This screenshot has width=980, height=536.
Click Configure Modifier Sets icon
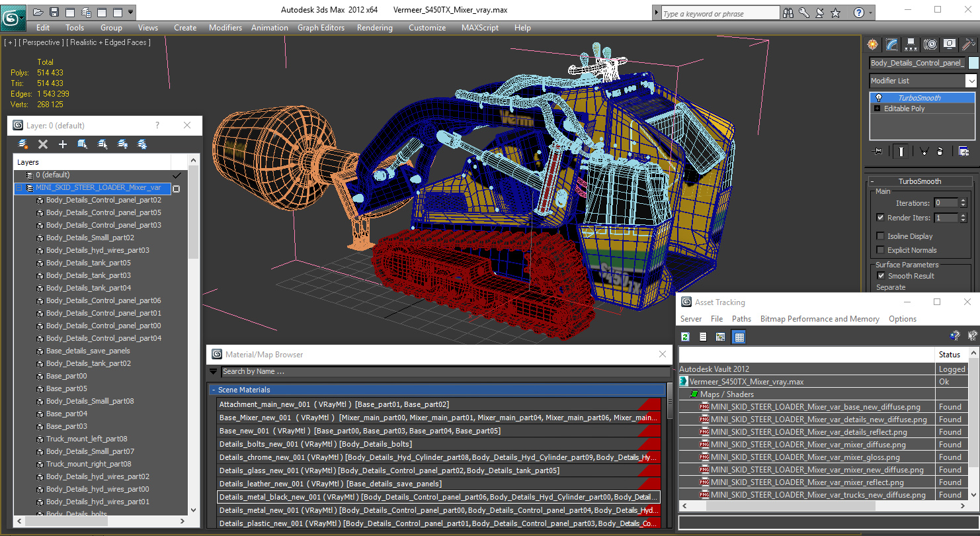(964, 152)
